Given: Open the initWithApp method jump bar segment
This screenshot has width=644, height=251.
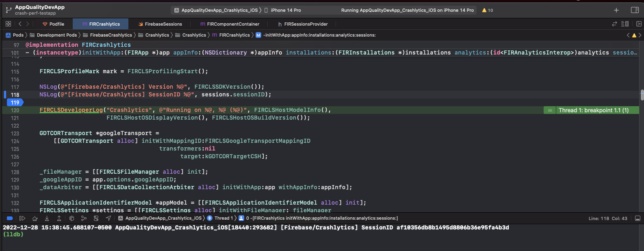Looking at the screenshot, I should 316,35.
